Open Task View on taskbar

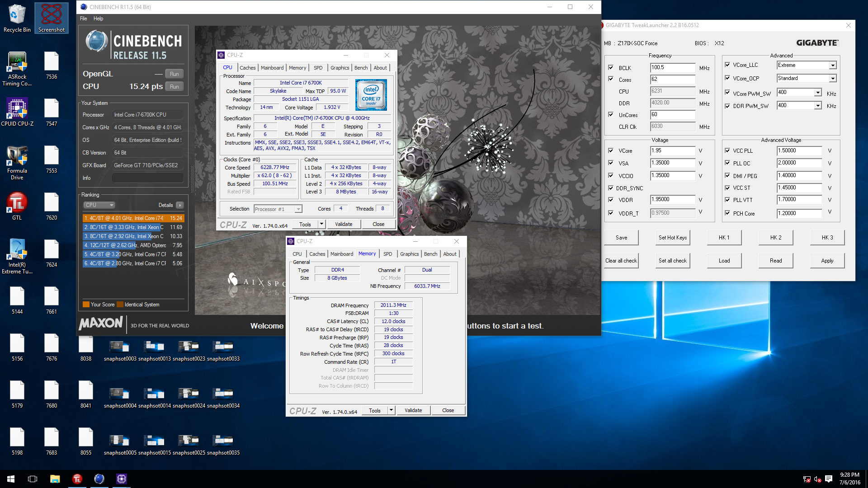click(33, 479)
